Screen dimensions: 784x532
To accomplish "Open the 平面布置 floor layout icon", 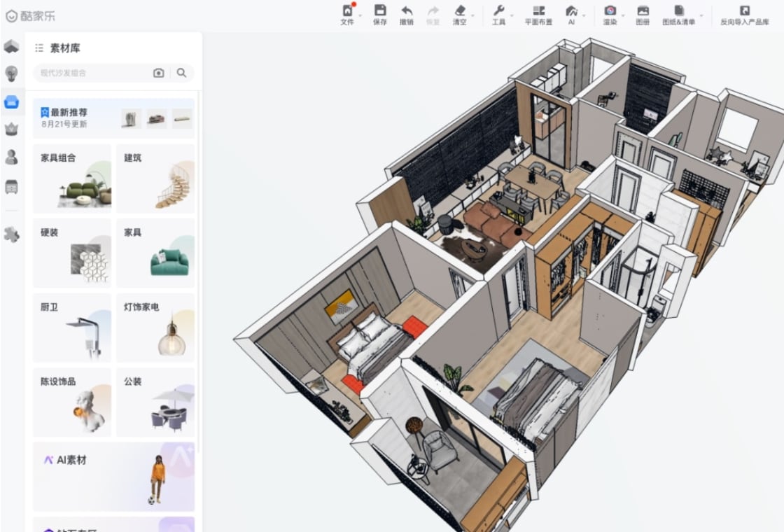I will coord(538,10).
